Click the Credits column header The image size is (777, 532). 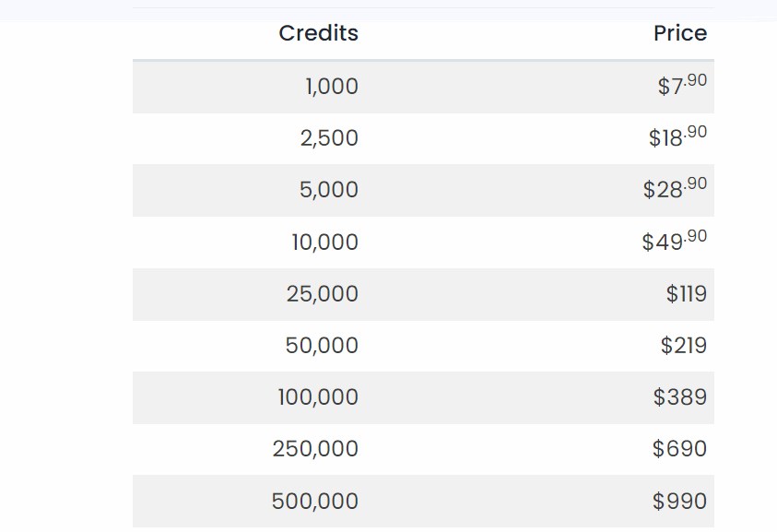318,33
